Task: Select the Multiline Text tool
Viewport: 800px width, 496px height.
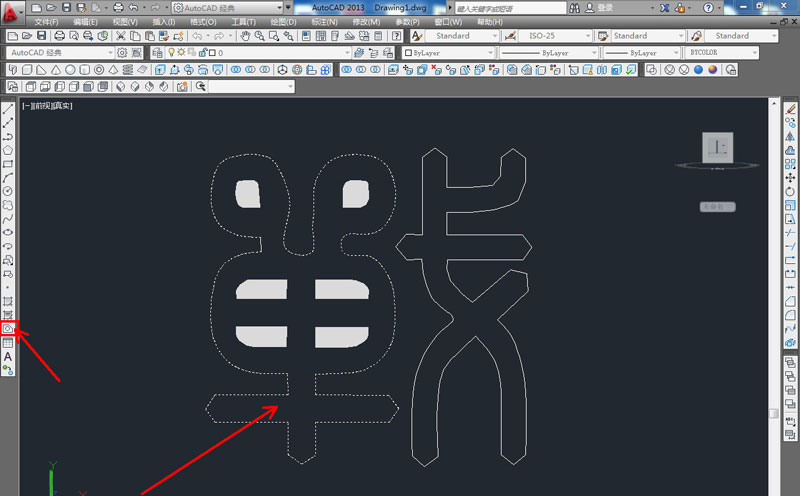Action: [x=8, y=356]
